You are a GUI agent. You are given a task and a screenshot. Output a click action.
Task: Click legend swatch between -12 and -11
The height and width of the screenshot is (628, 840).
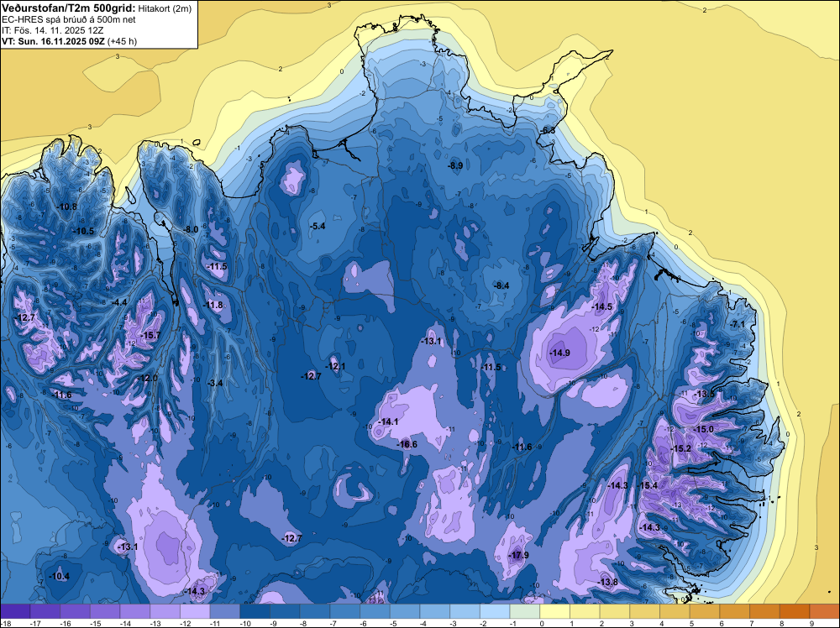(195, 611)
